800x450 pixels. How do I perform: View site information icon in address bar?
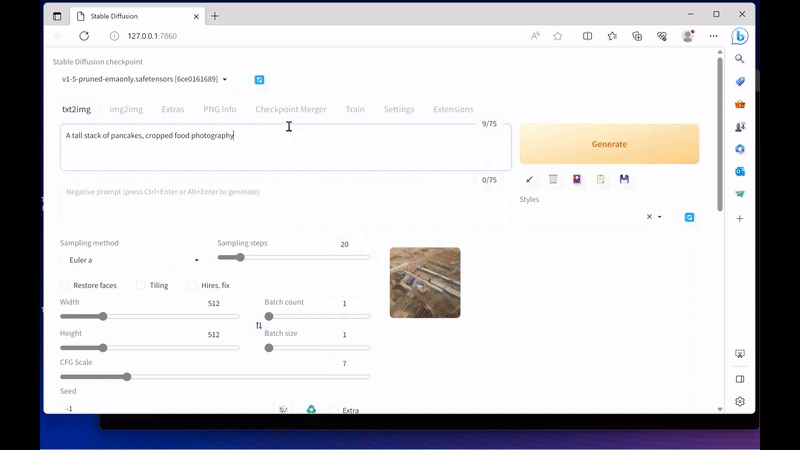pos(114,36)
